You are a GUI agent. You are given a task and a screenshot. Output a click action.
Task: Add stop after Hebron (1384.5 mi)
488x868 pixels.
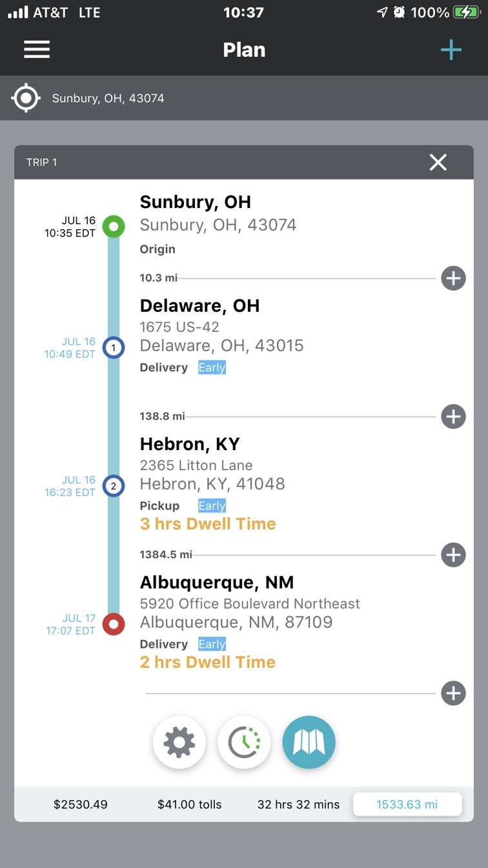pyautogui.click(x=453, y=555)
